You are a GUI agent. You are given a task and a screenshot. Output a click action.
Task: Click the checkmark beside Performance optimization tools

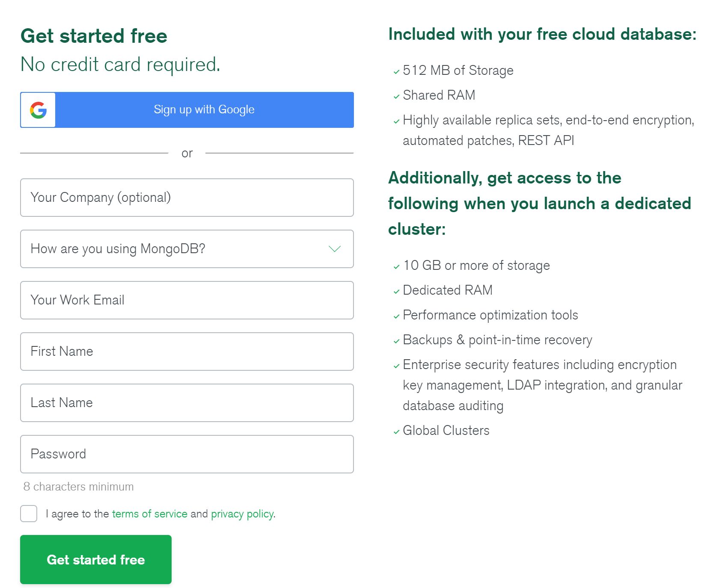coord(396,316)
